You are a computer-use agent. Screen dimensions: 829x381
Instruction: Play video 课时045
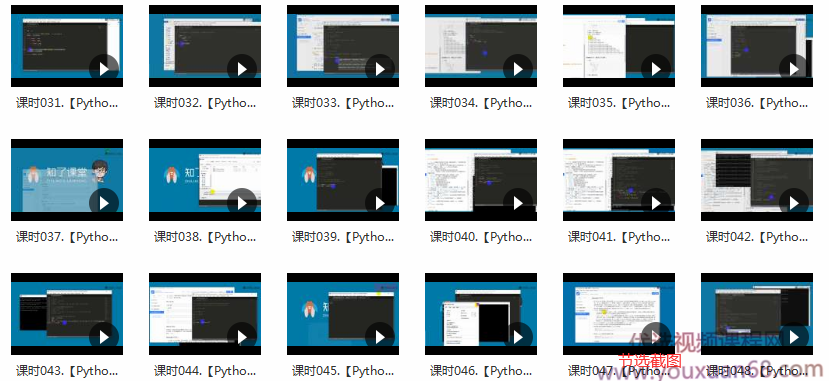(380, 337)
